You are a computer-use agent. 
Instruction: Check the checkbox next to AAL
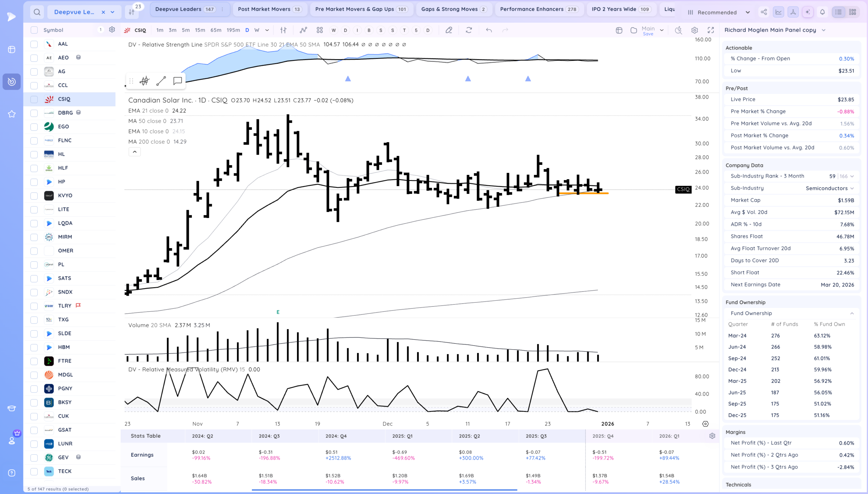[34, 44]
